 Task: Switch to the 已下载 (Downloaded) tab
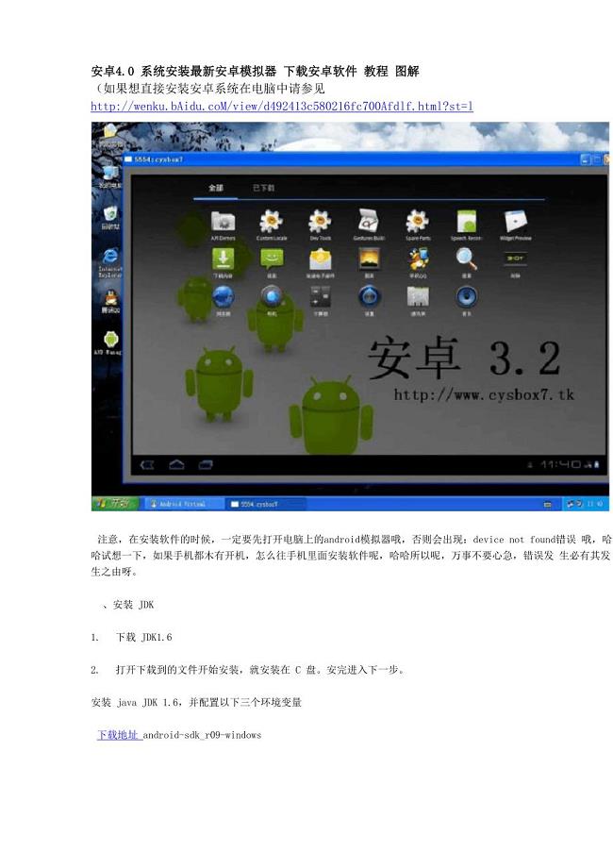point(263,188)
